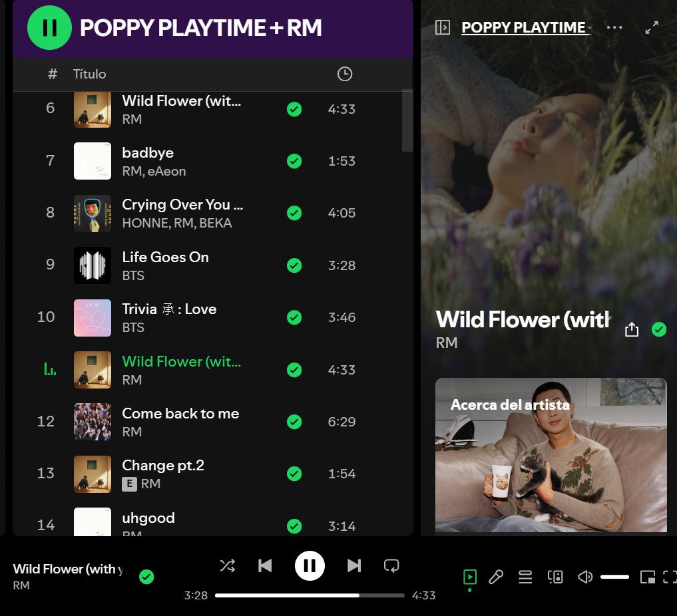677x616 pixels.
Task: Toggle saved check for badbye
Action: [294, 162]
